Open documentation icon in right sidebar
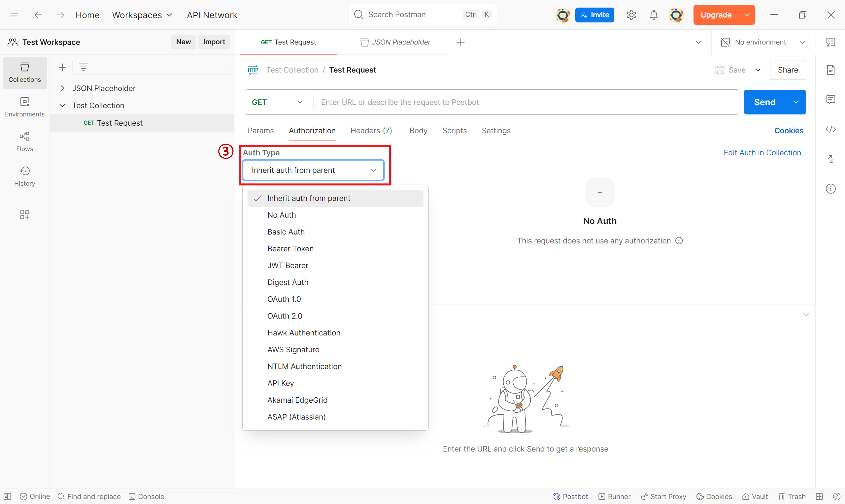845x504 pixels. pyautogui.click(x=830, y=70)
